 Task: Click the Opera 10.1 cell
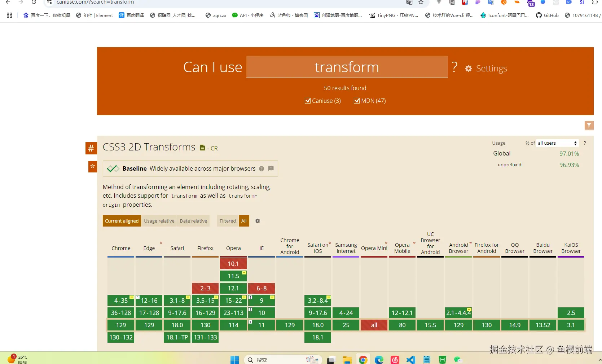pos(233,264)
